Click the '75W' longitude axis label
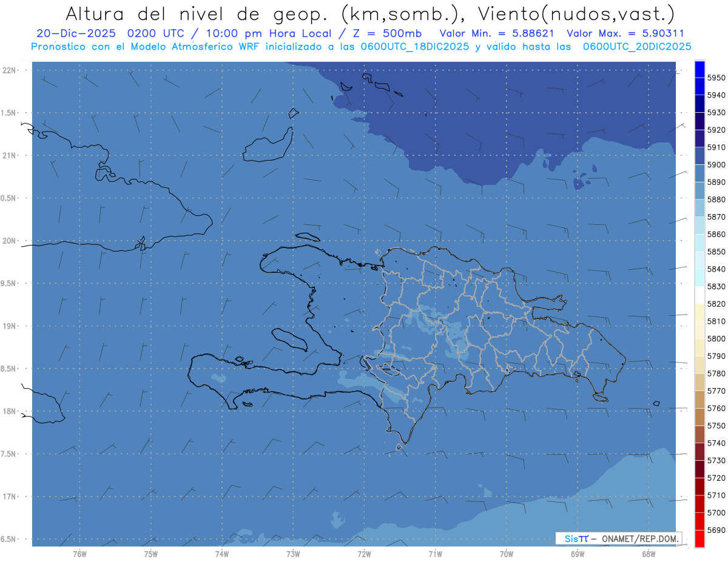728x562 pixels. click(x=151, y=554)
